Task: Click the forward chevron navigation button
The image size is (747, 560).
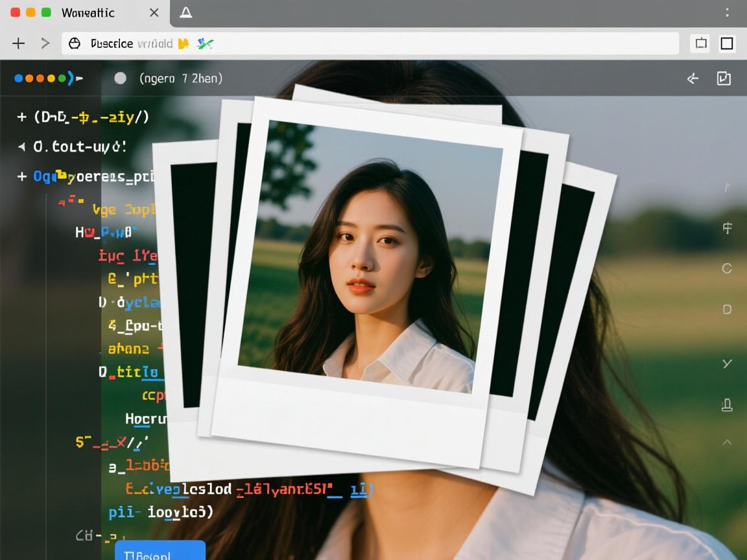Action: click(x=45, y=43)
